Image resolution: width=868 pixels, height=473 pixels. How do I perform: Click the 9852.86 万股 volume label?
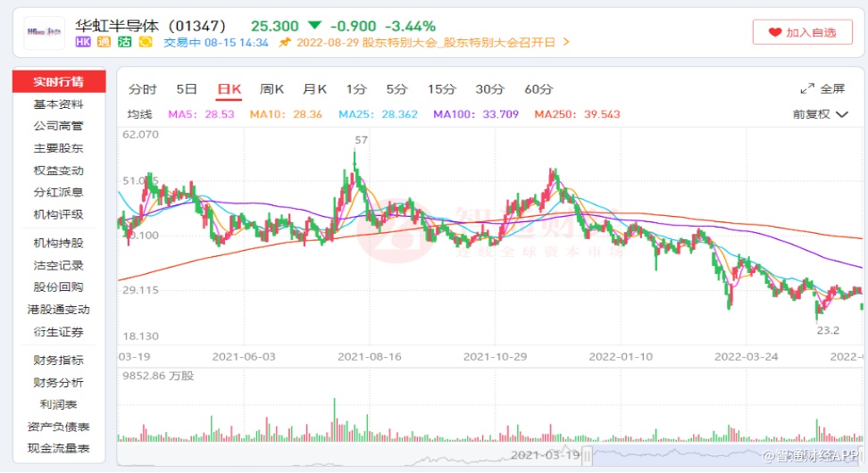(158, 376)
